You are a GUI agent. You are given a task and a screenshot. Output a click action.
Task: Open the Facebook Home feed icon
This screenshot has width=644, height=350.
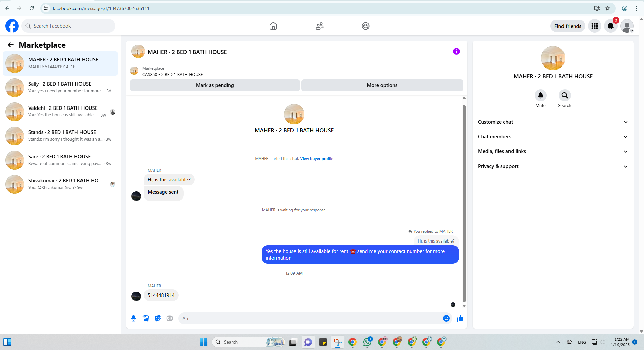273,26
